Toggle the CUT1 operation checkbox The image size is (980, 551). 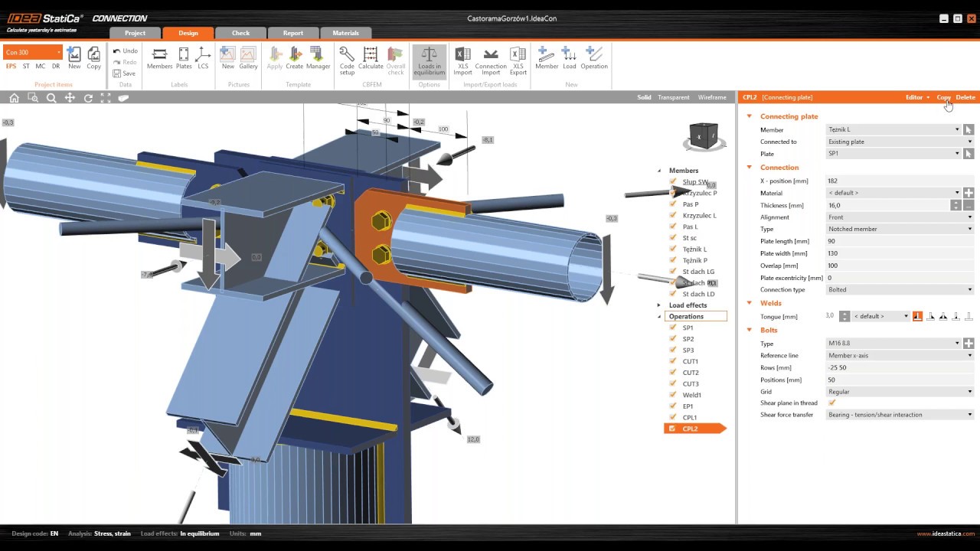[x=672, y=361]
